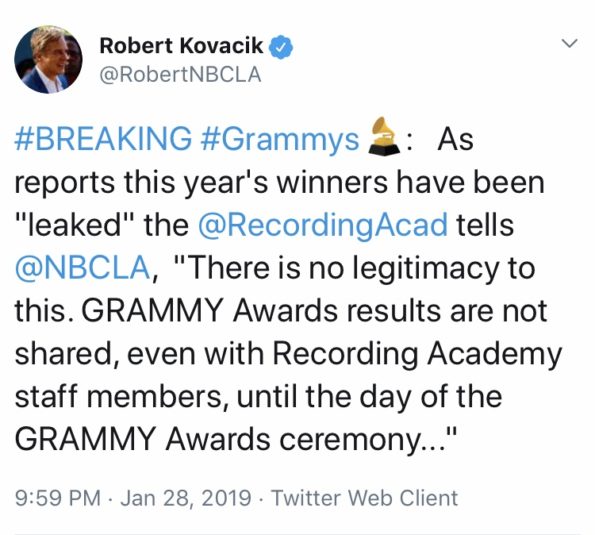Click the line "staff members, until the day"
595x535 pixels.
258,397
